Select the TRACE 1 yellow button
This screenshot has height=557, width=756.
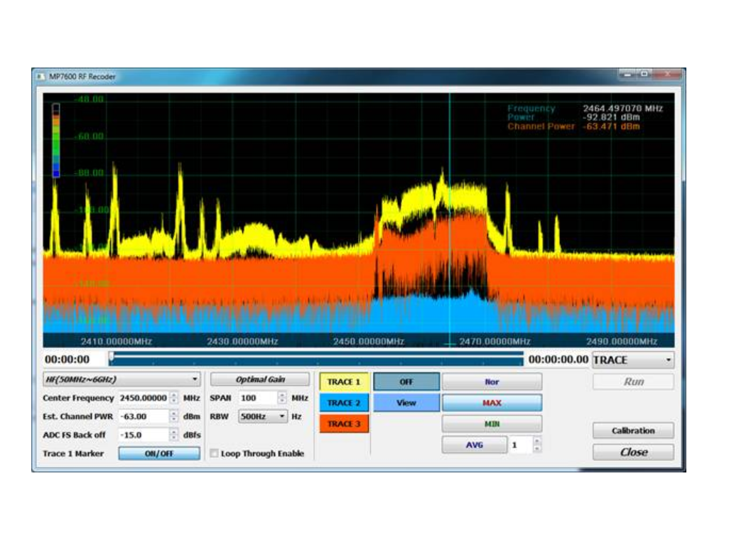point(344,382)
